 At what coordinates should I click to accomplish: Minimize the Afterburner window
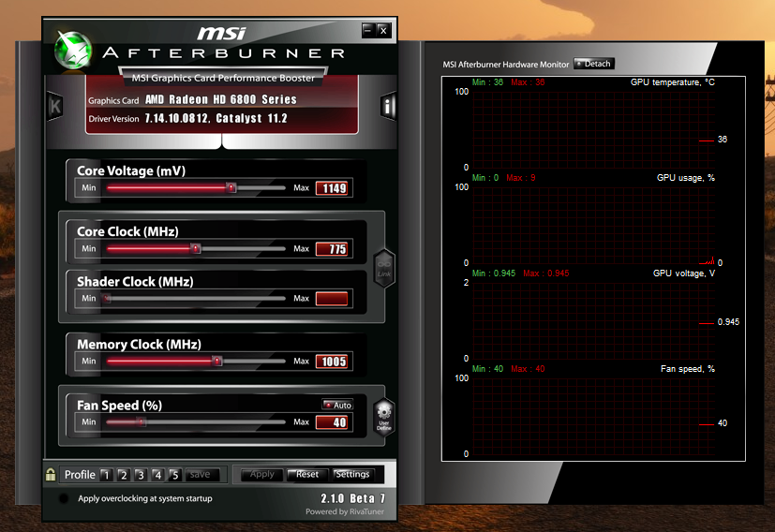pos(368,31)
